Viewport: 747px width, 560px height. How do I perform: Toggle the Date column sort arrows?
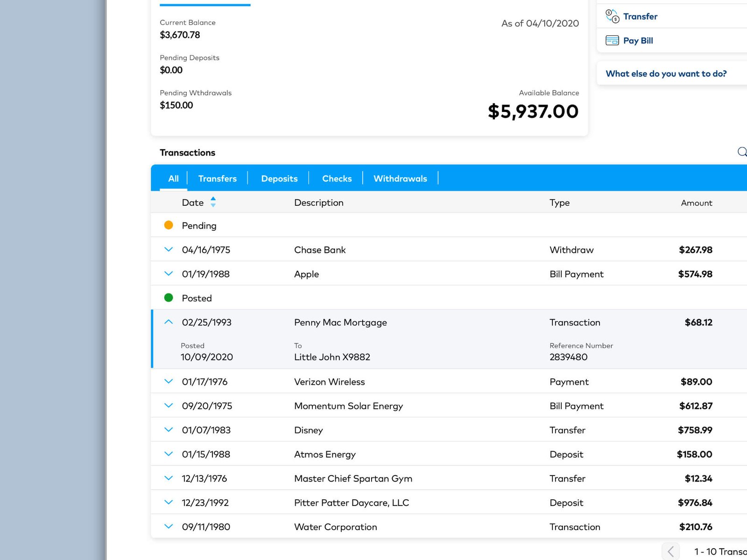coord(213,202)
